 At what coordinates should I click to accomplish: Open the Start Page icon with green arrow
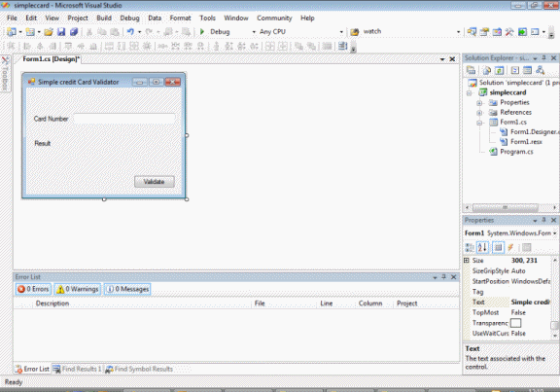pos(522,32)
